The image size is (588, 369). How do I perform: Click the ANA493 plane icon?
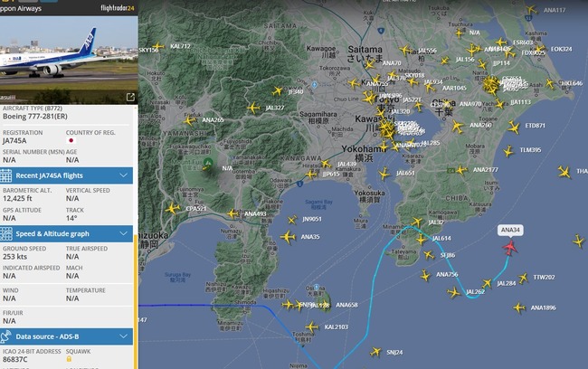point(232,213)
